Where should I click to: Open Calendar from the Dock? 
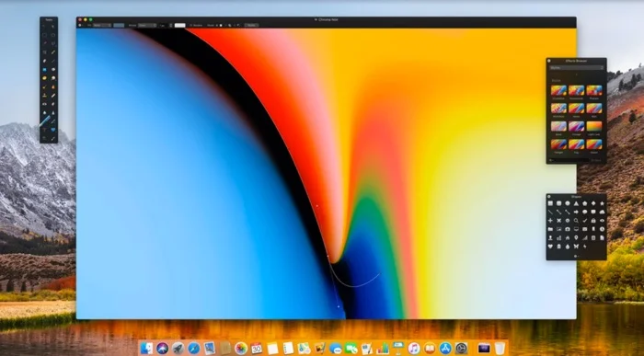coord(257,349)
